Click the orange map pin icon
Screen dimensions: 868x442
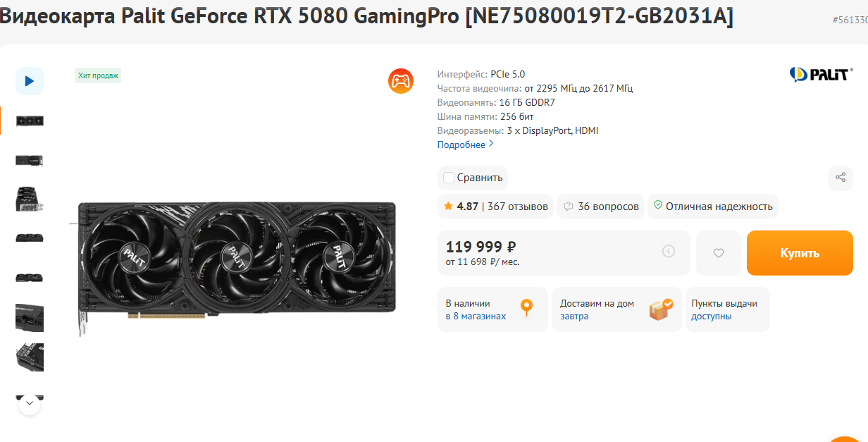click(526, 307)
